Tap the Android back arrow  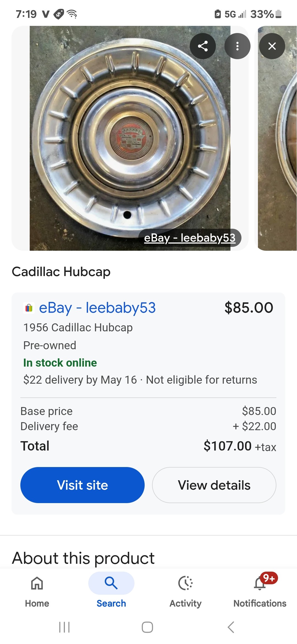point(231,627)
